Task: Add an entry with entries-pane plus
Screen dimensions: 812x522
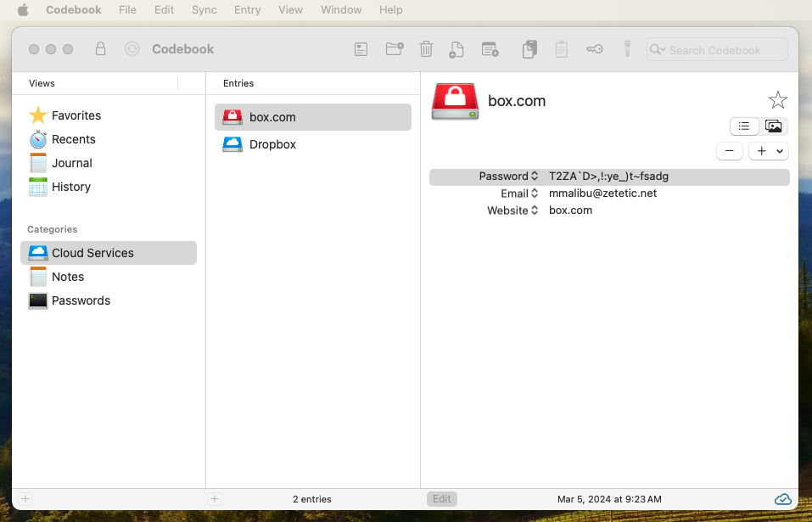Action: (x=215, y=499)
